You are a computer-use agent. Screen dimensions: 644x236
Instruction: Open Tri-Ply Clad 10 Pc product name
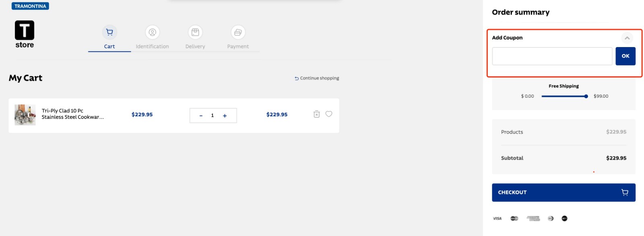(x=73, y=114)
